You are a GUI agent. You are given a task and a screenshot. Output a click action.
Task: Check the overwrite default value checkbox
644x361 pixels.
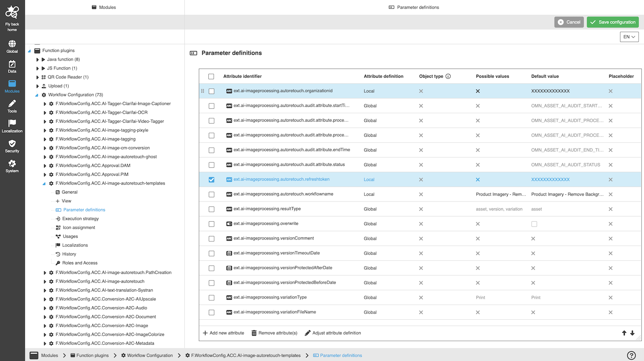[x=534, y=224]
